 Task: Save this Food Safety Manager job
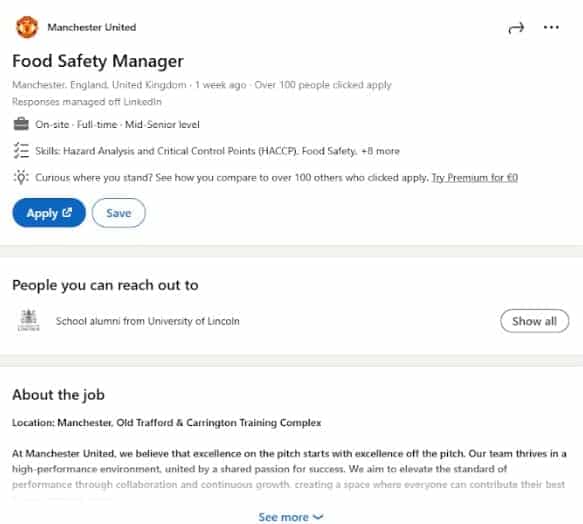click(119, 213)
